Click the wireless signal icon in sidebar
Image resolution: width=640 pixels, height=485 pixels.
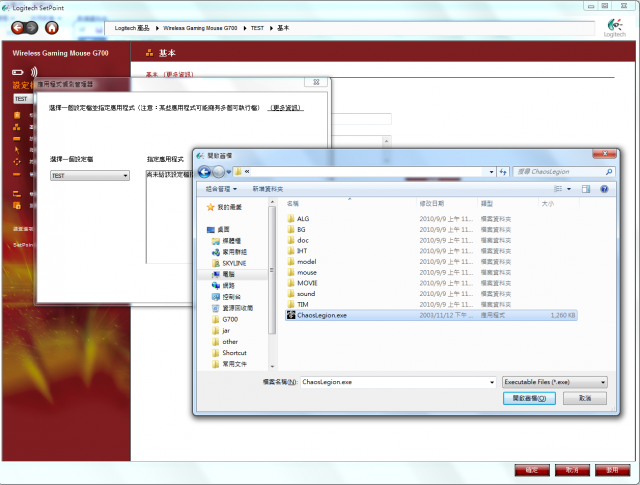point(34,72)
